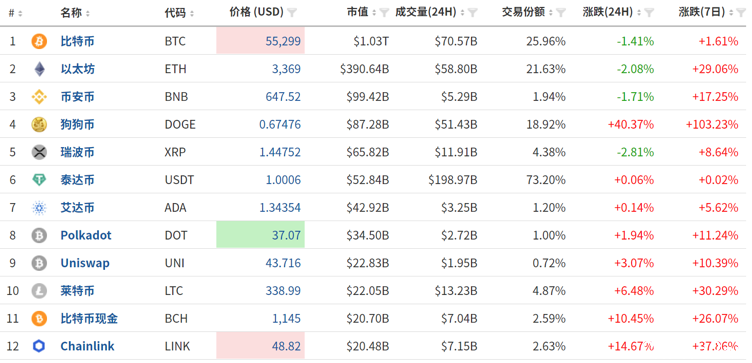This screenshot has height=363, width=752.
Task: Click the Tether icon in the 泰达币 row
Action: click(x=39, y=180)
